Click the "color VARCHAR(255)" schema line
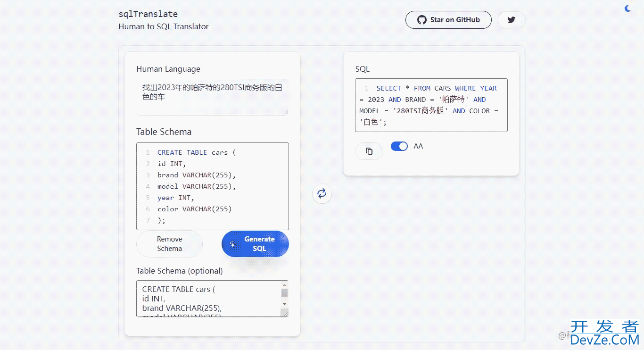Viewport: 644px width, 350px height. coord(195,209)
